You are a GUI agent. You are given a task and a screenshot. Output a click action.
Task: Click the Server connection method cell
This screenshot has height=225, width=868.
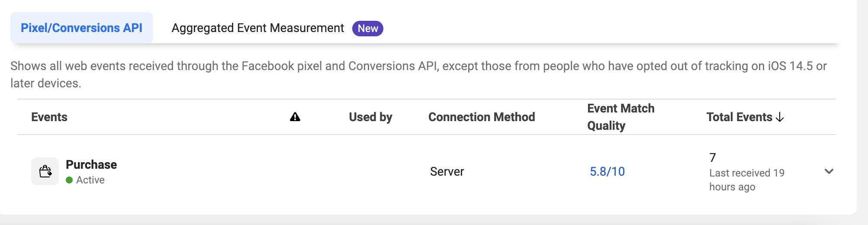(447, 171)
